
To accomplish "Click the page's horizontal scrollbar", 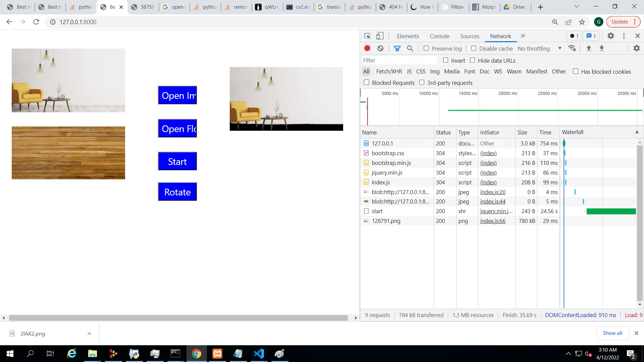I will pyautogui.click(x=178, y=318).
